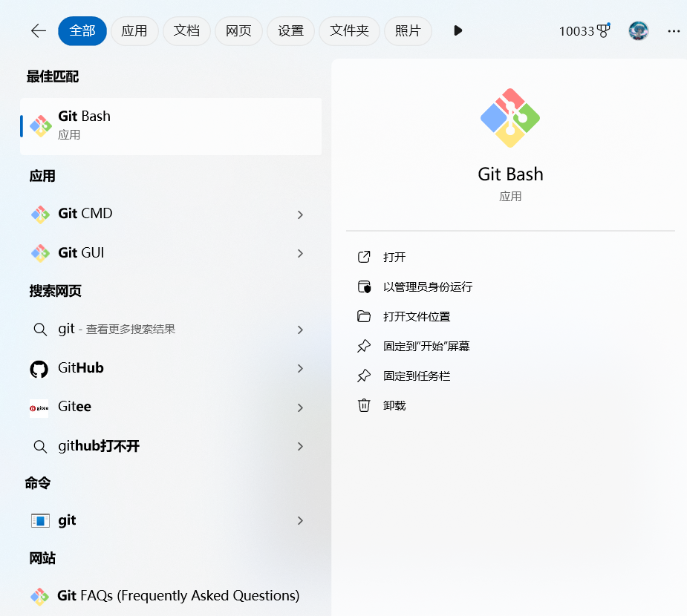Expand the Git CMD chevron

pyautogui.click(x=300, y=214)
